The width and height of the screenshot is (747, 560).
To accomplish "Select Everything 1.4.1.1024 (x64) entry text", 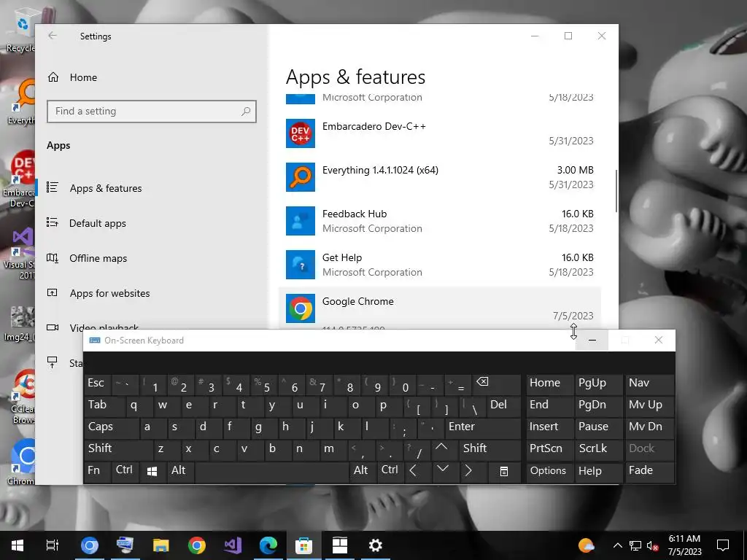I will coord(380,170).
